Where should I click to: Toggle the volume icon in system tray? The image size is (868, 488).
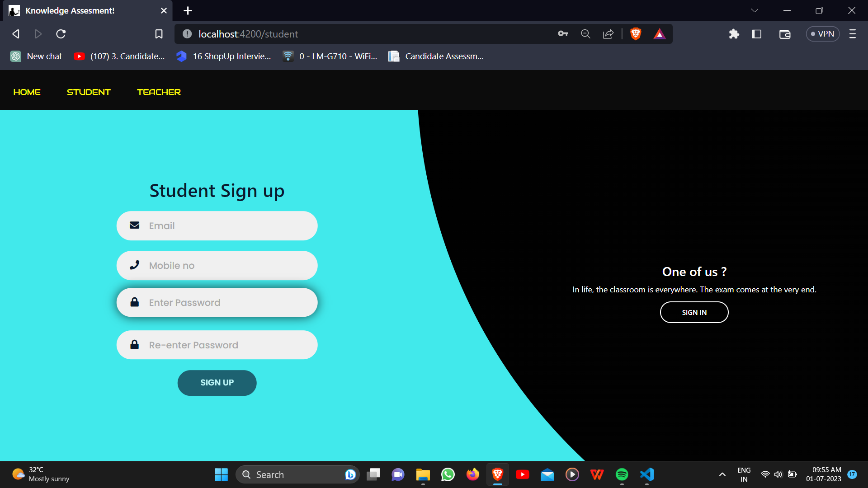point(778,474)
